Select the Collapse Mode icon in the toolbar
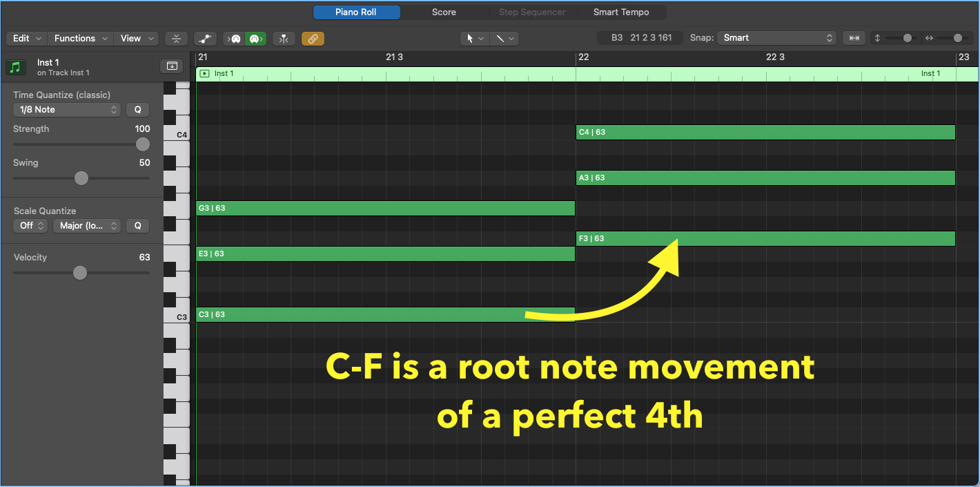Screen dimensions: 980x487 click(176, 38)
